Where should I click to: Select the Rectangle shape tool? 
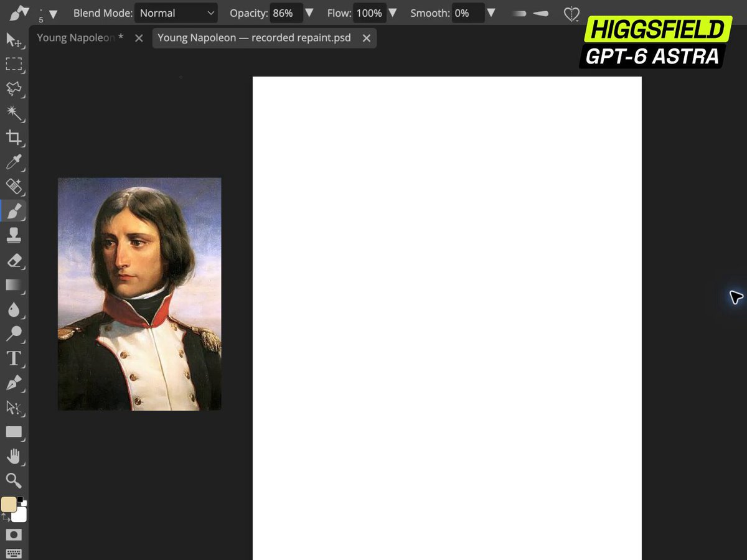pyautogui.click(x=14, y=432)
